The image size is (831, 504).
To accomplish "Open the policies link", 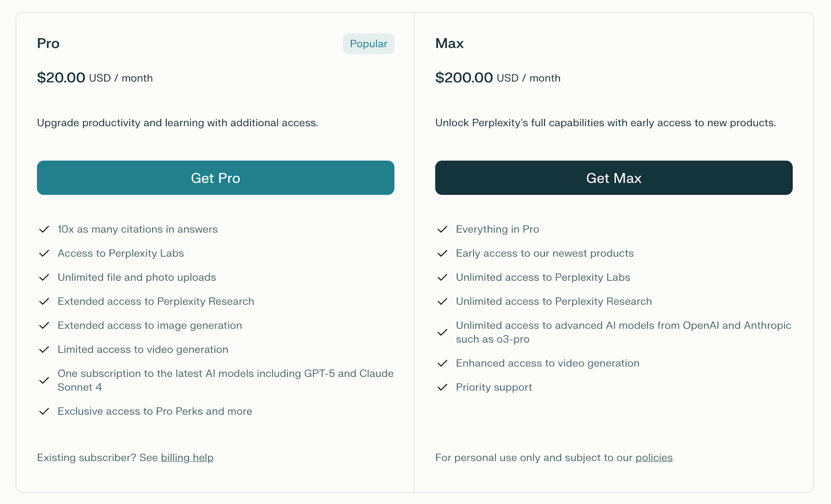I will (654, 458).
